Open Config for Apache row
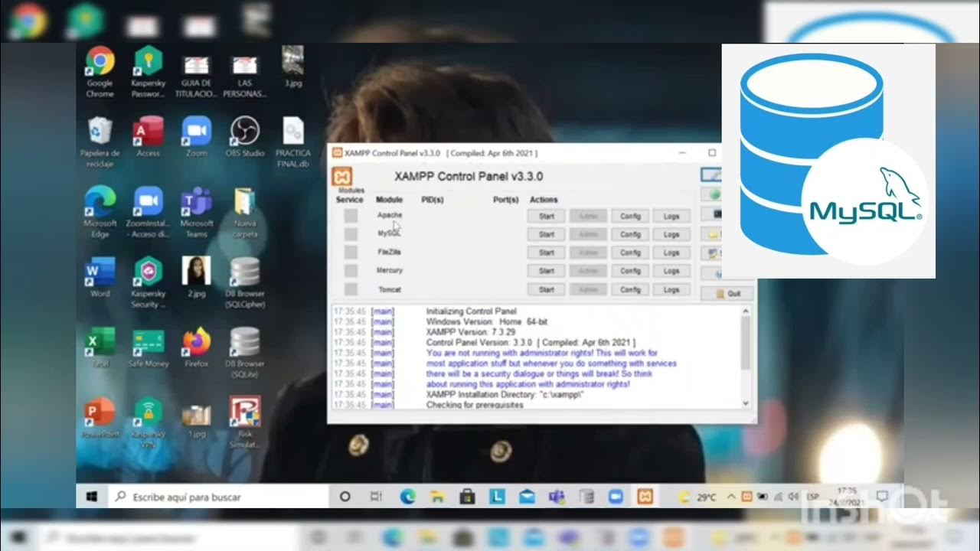 (630, 217)
